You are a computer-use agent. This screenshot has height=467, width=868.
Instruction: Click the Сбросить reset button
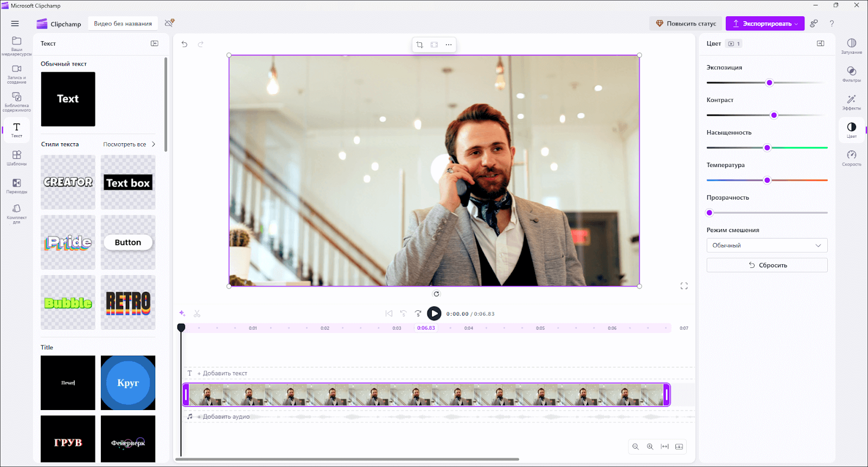pos(767,265)
